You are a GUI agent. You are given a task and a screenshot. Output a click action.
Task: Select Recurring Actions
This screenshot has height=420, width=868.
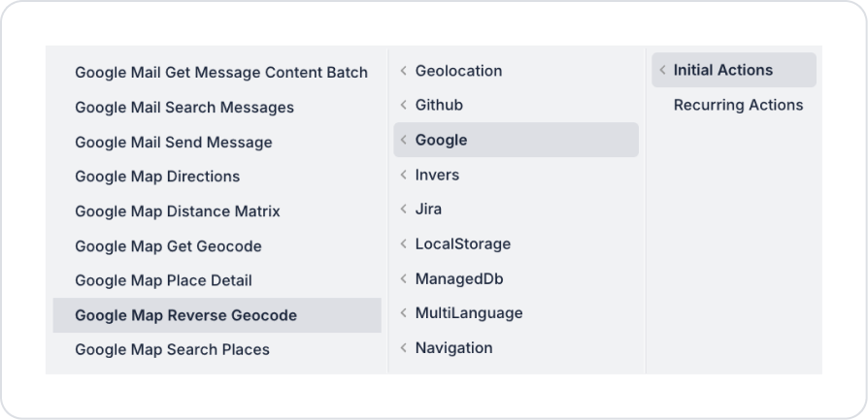pos(738,105)
